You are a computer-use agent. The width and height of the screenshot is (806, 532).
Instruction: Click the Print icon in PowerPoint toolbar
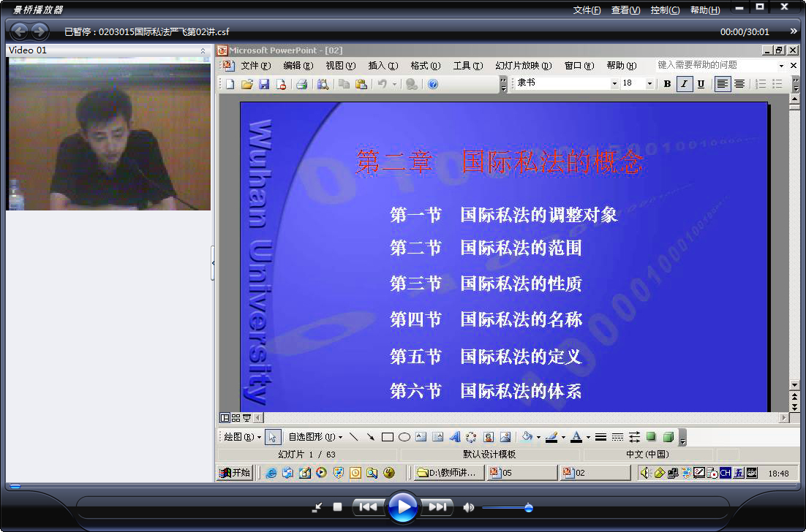302,84
